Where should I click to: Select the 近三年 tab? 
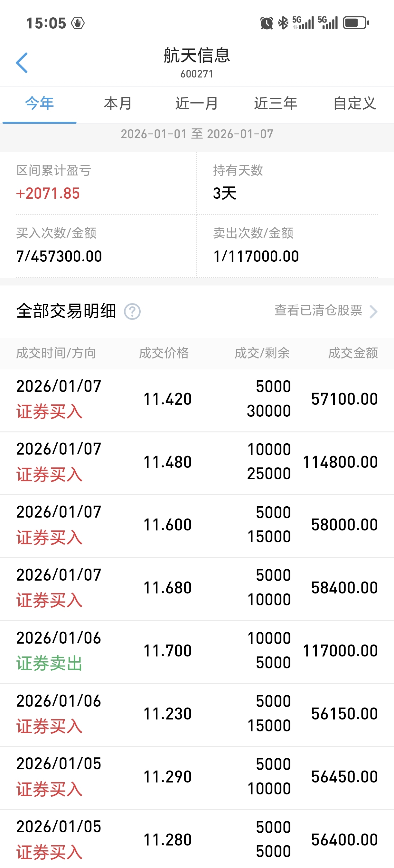(276, 103)
